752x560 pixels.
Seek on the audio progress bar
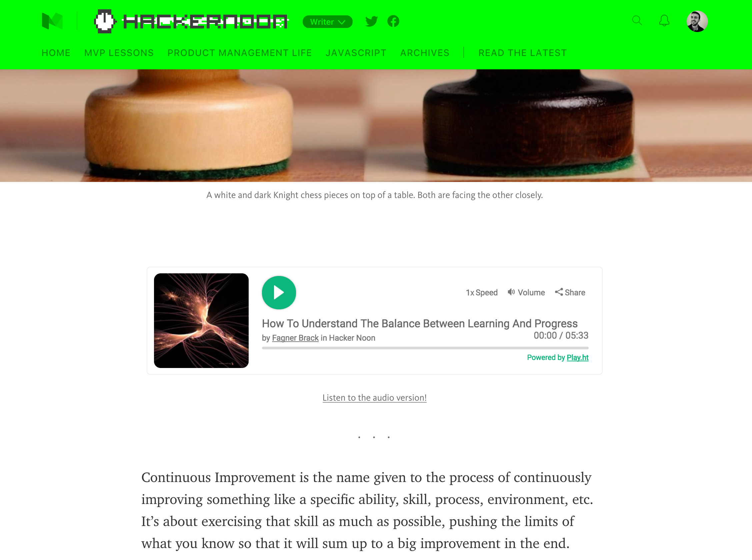click(x=425, y=348)
